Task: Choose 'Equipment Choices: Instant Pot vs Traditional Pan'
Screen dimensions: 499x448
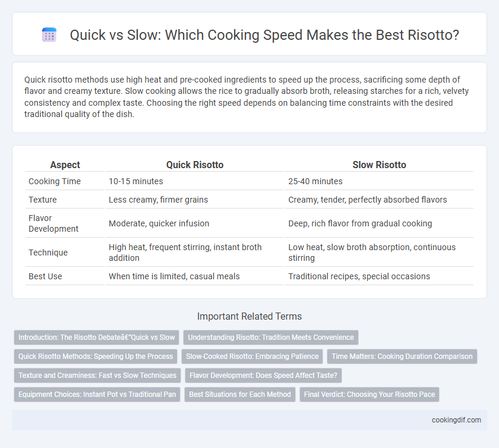Action: pos(97,395)
